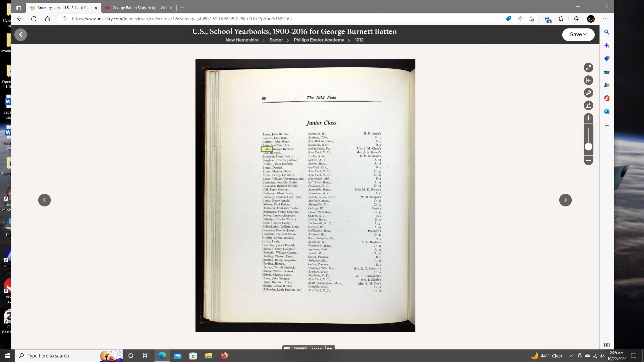Screen dimensions: 644x362
Task: Select the Ancestry.com yearbook tab
Action: point(63,8)
